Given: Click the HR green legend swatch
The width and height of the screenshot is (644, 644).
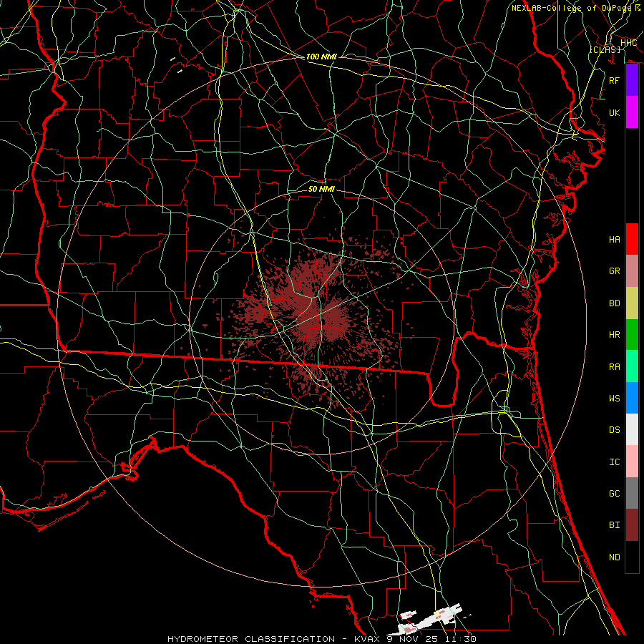Looking at the screenshot, I should click(632, 335).
